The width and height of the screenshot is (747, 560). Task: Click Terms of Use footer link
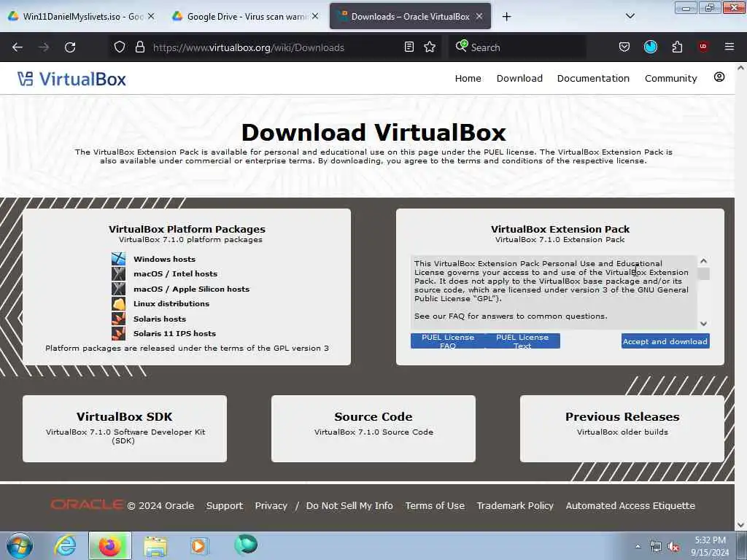435,506
